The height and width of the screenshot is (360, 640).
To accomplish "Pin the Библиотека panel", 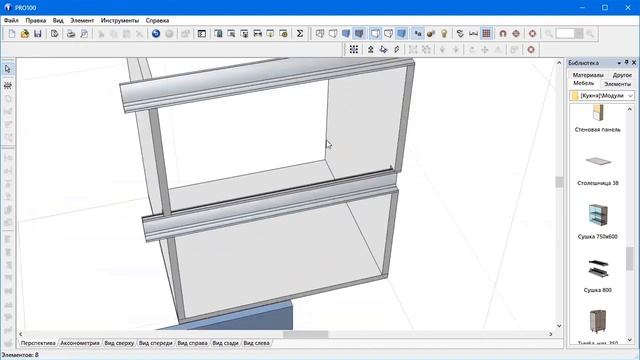I will pos(627,62).
